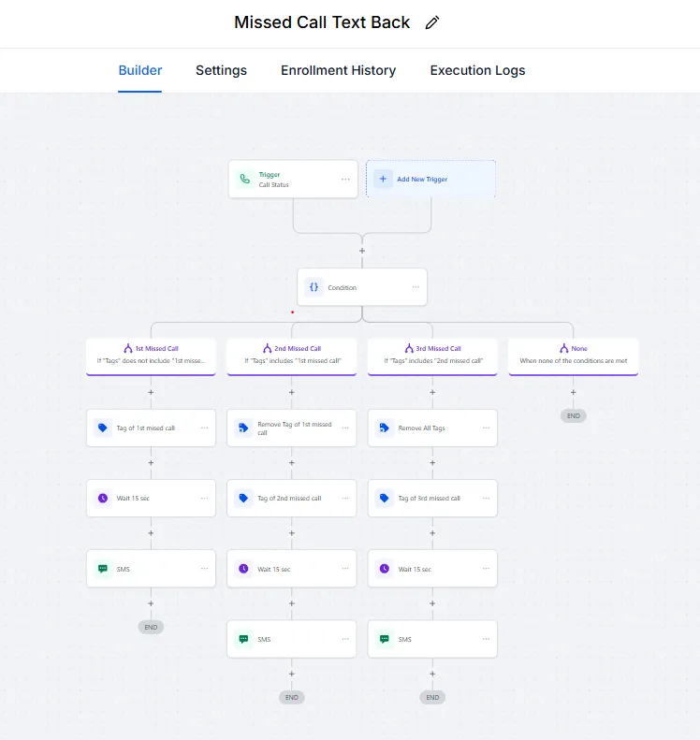Click tag icon for Tag of 3rd missed call

(x=384, y=498)
